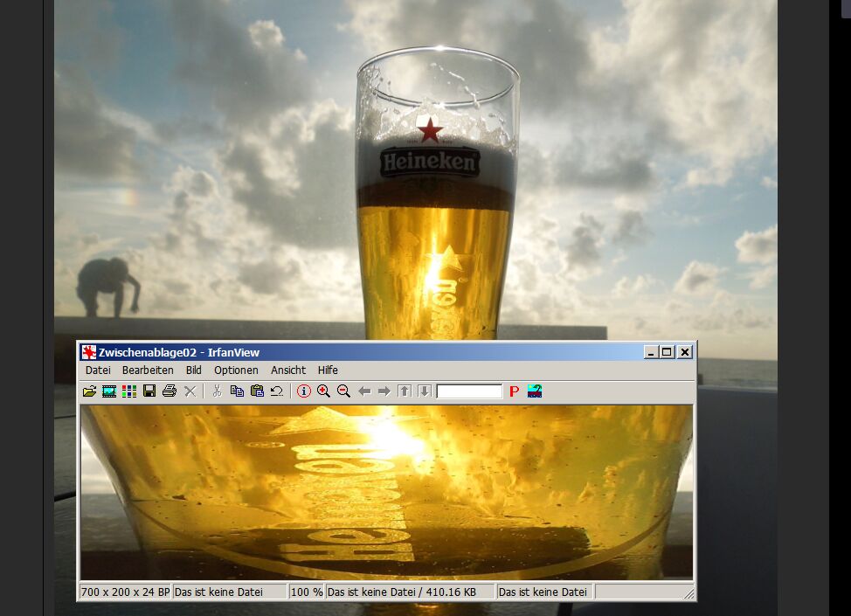The image size is (851, 616).
Task: Open properties with the red P icon
Action: point(514,391)
